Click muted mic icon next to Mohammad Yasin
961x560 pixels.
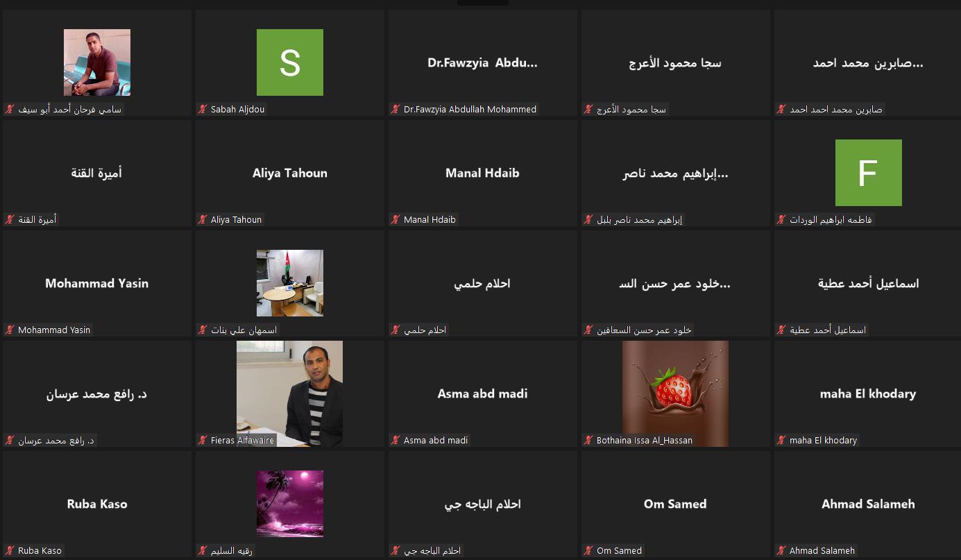click(x=10, y=330)
